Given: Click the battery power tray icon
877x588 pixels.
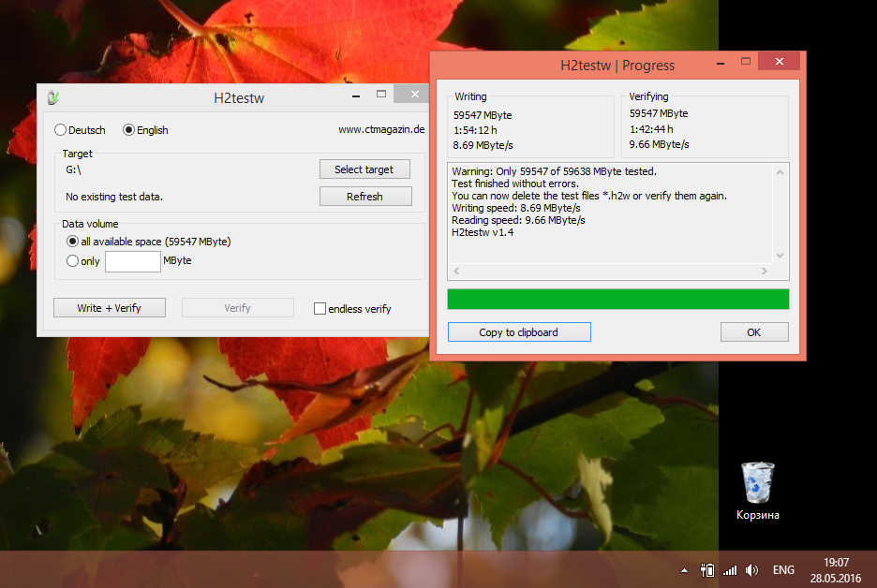Looking at the screenshot, I should [x=707, y=570].
